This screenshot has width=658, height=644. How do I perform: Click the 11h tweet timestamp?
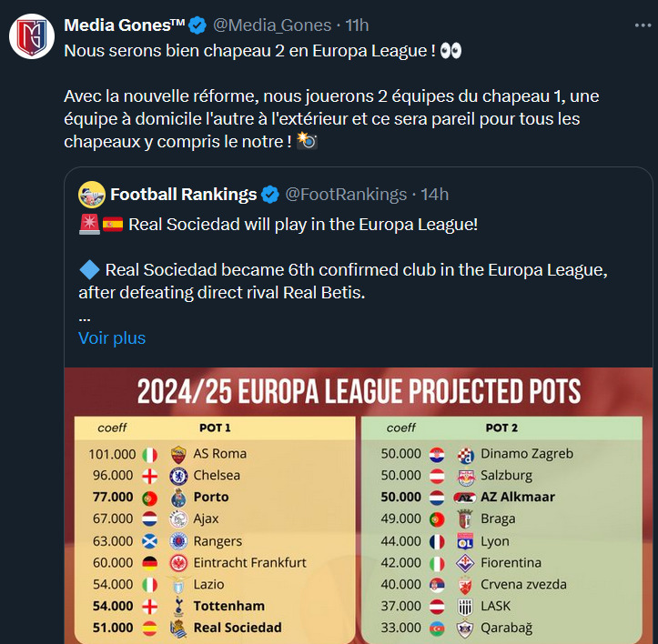[x=357, y=25]
